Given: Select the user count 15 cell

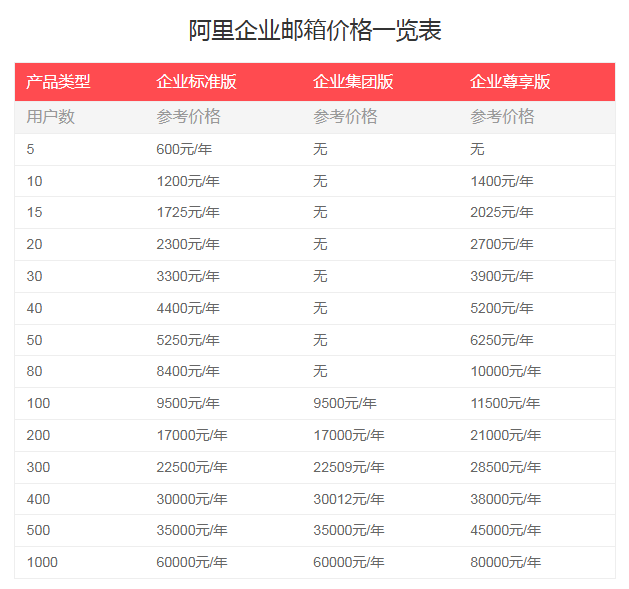Looking at the screenshot, I should click(x=34, y=212).
